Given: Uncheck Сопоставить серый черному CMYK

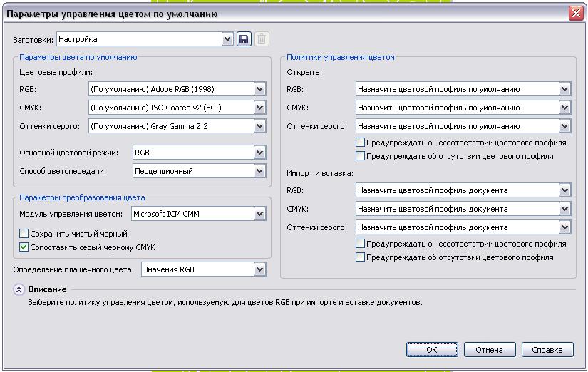Looking at the screenshot, I should (x=24, y=247).
